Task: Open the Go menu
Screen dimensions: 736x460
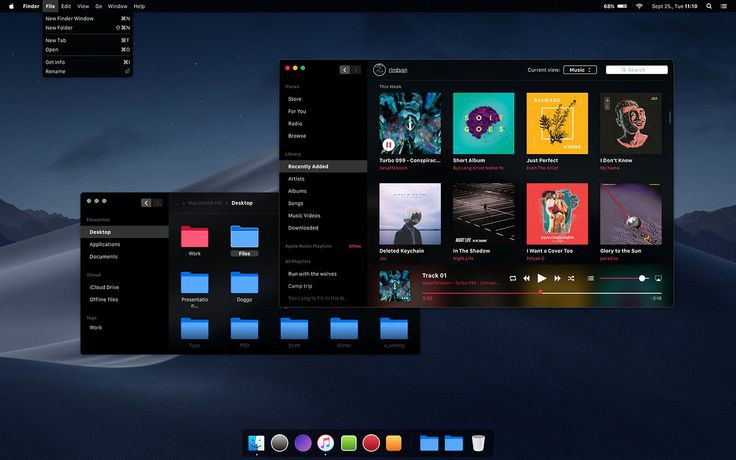Action: [99, 6]
